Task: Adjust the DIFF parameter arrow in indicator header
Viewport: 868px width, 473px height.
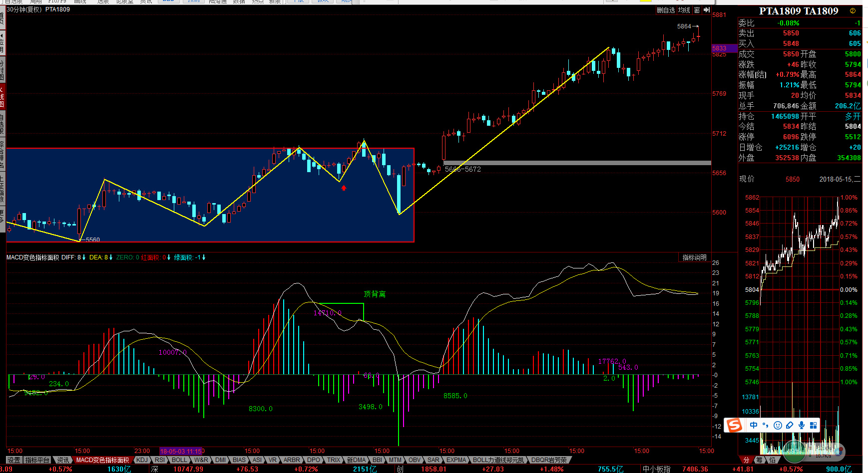Action: (84, 257)
